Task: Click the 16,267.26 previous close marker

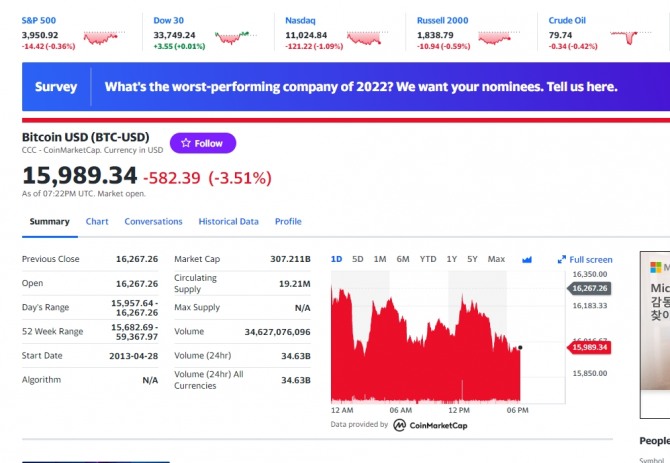Action: coord(590,288)
